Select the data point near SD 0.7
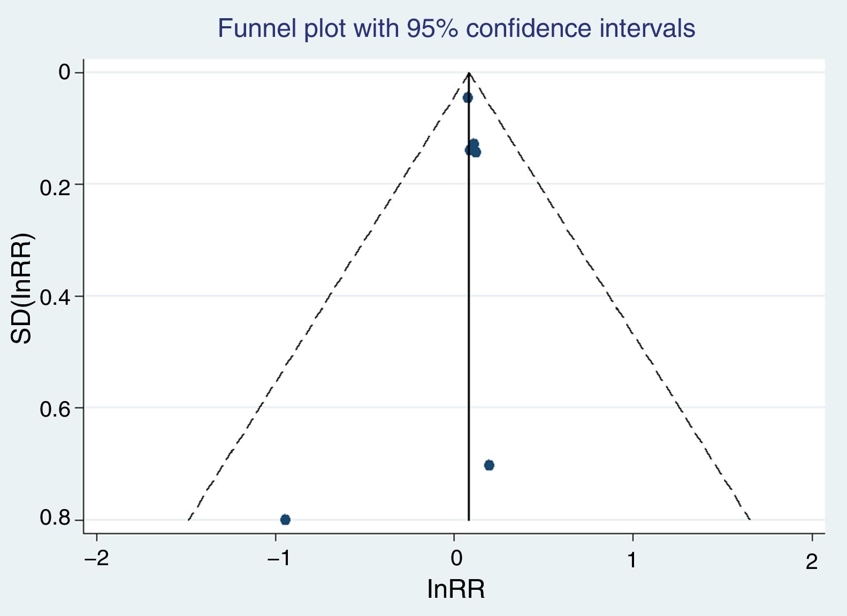The height and width of the screenshot is (616, 847). tap(489, 465)
